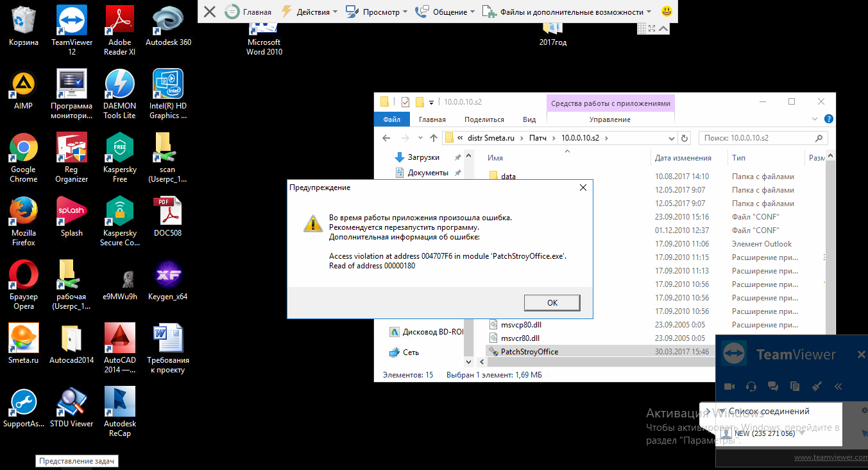
Task: Select the Keygen_x64 desktop icon
Action: pos(168,281)
